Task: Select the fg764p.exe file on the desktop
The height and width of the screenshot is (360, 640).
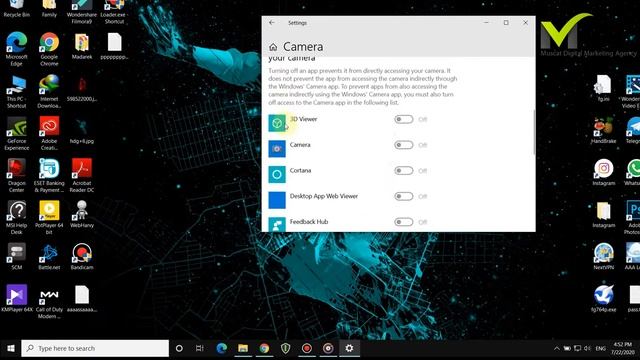Action: point(604,299)
